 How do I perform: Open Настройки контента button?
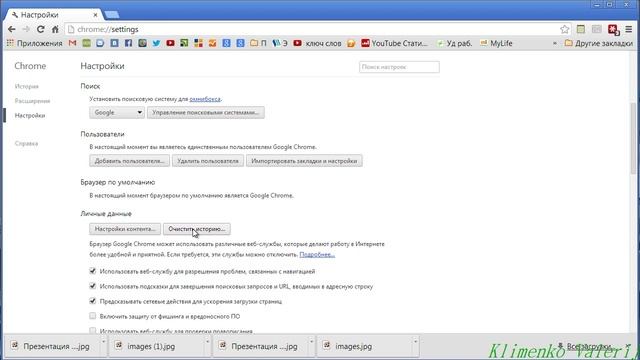[x=125, y=229]
